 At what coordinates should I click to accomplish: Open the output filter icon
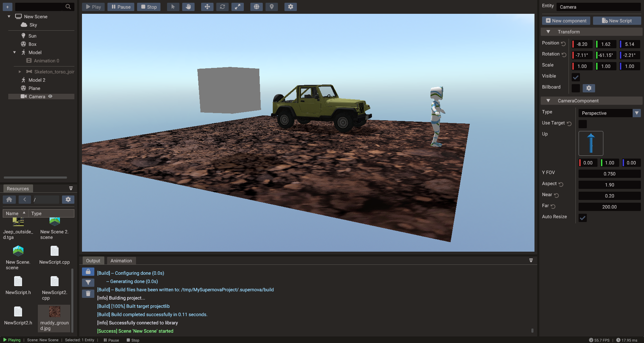click(x=88, y=283)
